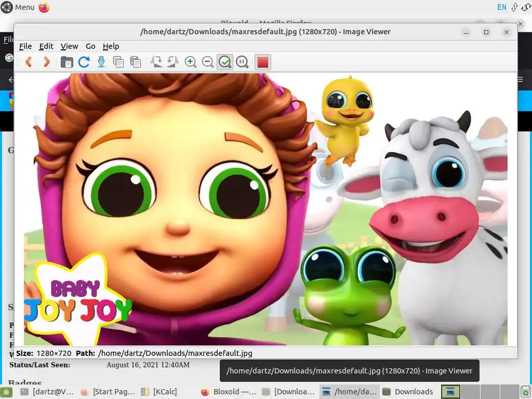Switch to the Downloads folder taskbar entry
The height and width of the screenshot is (399, 532).
pyautogui.click(x=408, y=392)
